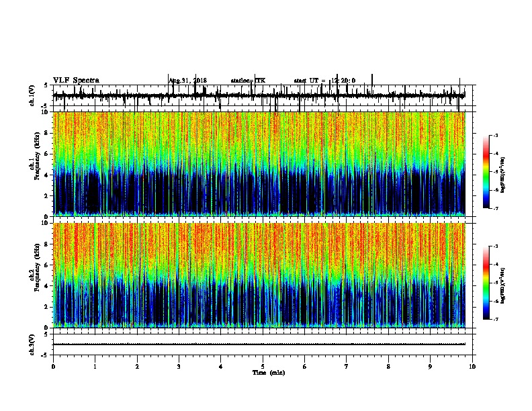Image resolution: width=532 pixels, height=411 pixels.
Task: Click the ch.1 spectrogram panel
Action: tap(259, 164)
